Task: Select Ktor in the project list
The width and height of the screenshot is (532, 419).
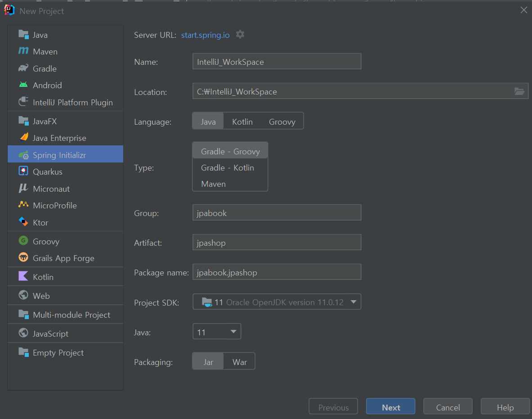Action: [x=66, y=222]
